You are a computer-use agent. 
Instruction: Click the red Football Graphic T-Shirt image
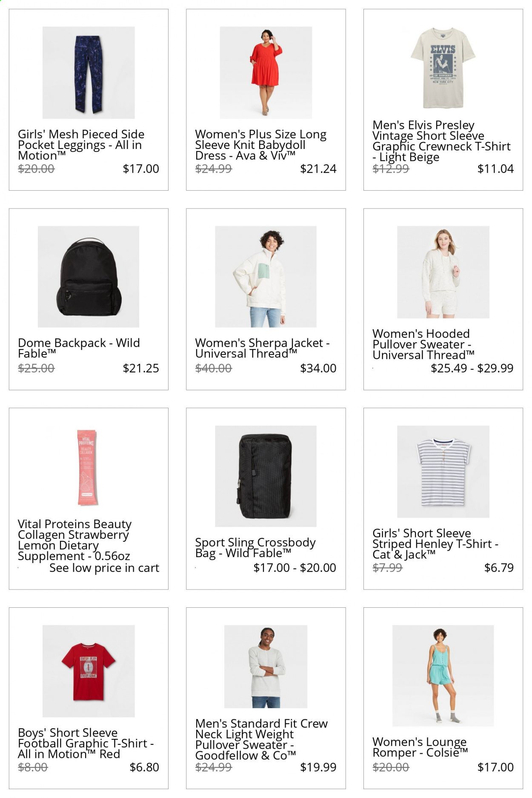click(x=89, y=671)
